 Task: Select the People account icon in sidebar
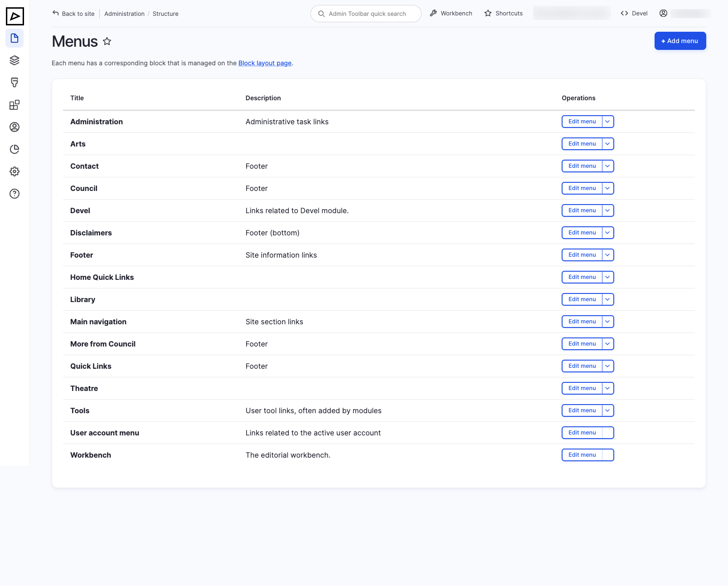15,127
